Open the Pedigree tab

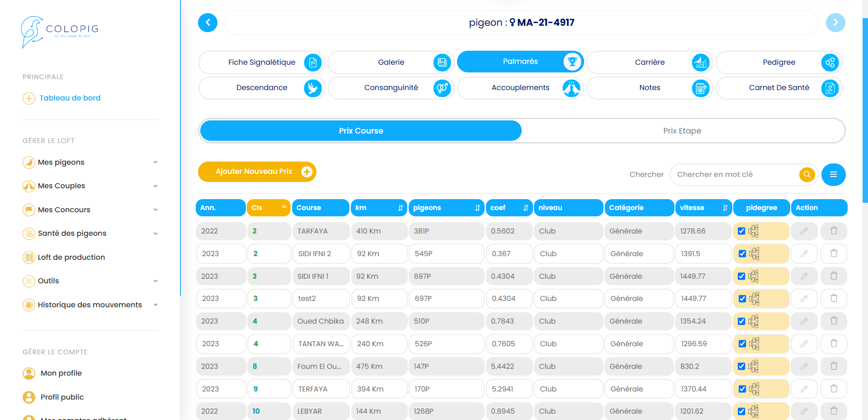[778, 62]
